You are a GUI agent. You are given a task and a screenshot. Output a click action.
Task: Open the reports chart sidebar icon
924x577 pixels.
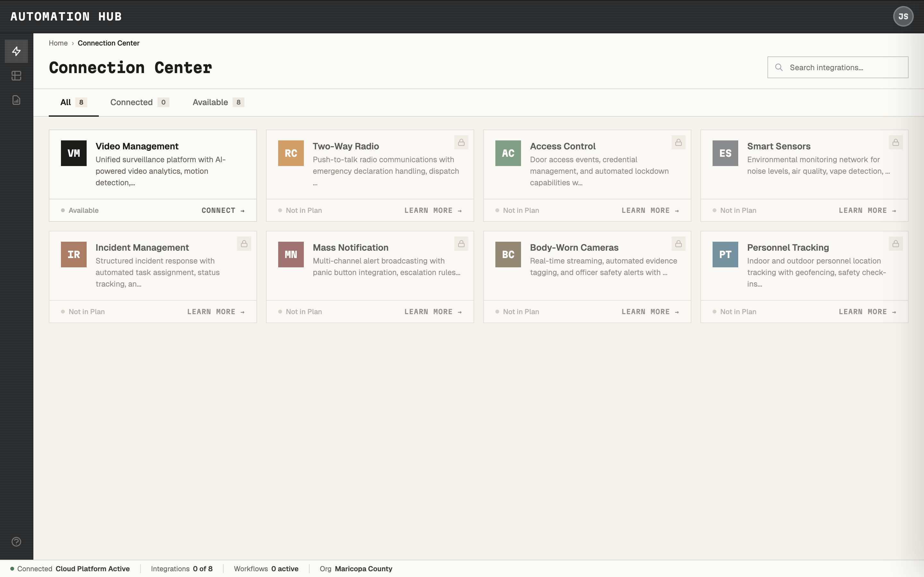(x=16, y=100)
